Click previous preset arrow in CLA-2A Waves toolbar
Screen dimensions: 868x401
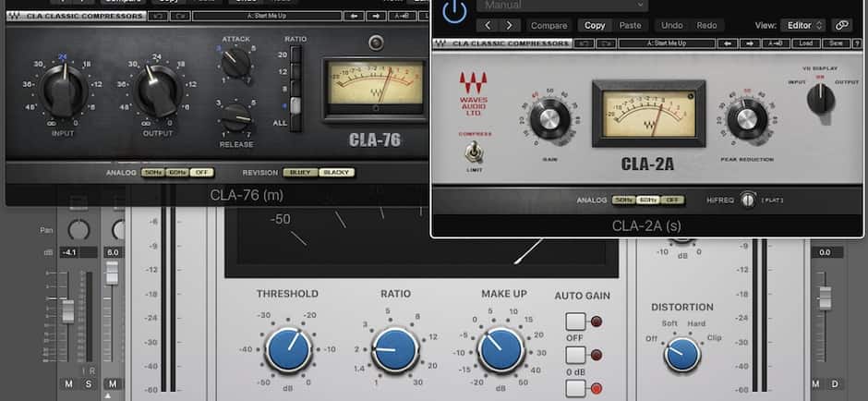point(728,43)
